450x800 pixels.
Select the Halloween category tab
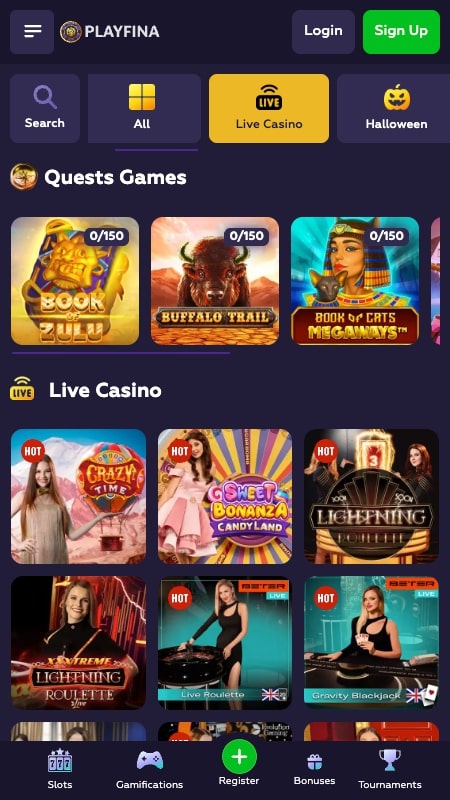coord(393,108)
